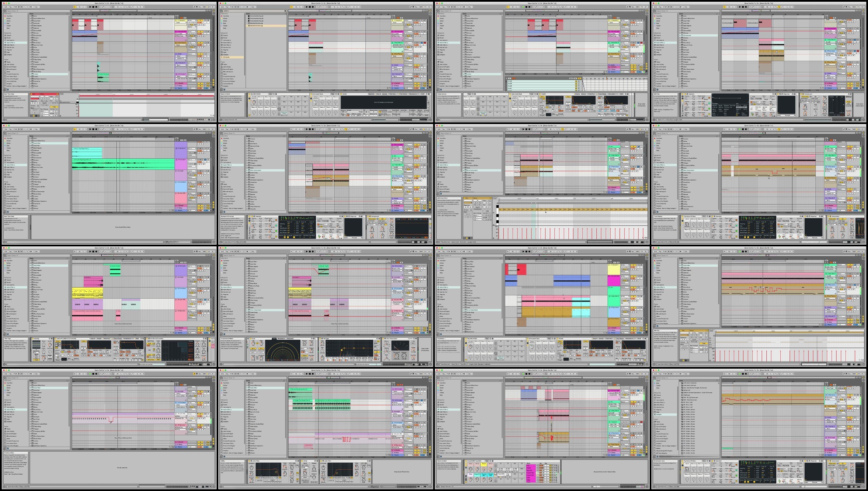Expand Echo folder in Velocity-device window browser

30,292
